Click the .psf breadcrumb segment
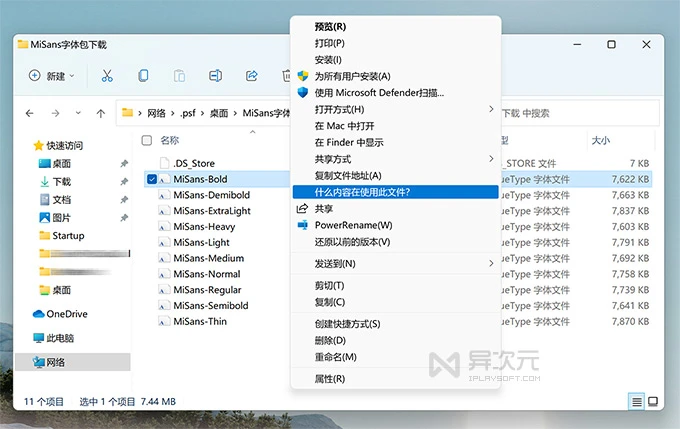Image resolution: width=680 pixels, height=429 pixels. 188,113
